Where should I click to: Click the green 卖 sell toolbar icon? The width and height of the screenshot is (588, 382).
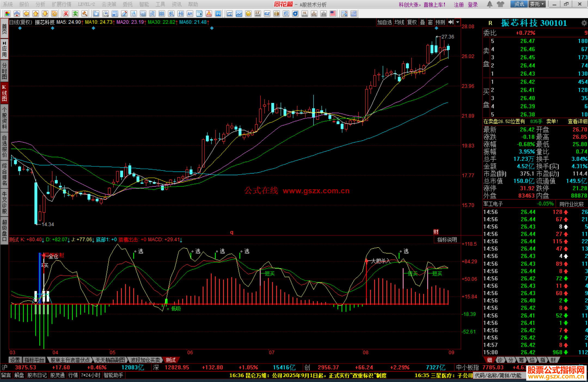75,14
